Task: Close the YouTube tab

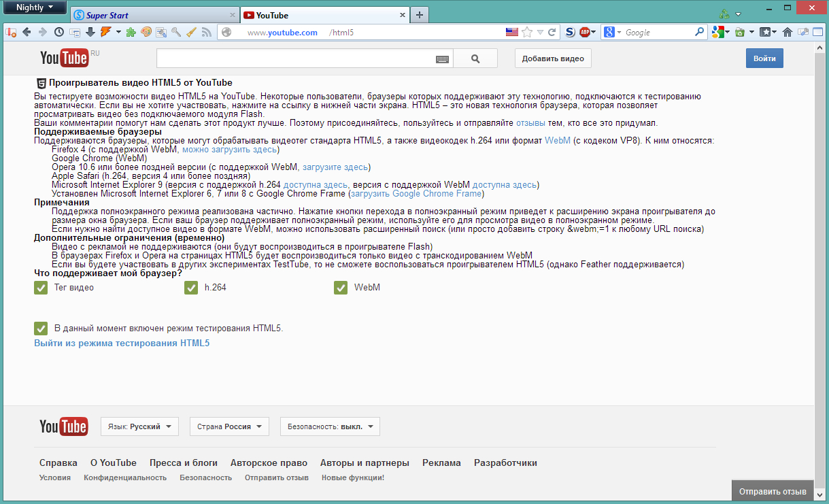Action: click(x=403, y=15)
